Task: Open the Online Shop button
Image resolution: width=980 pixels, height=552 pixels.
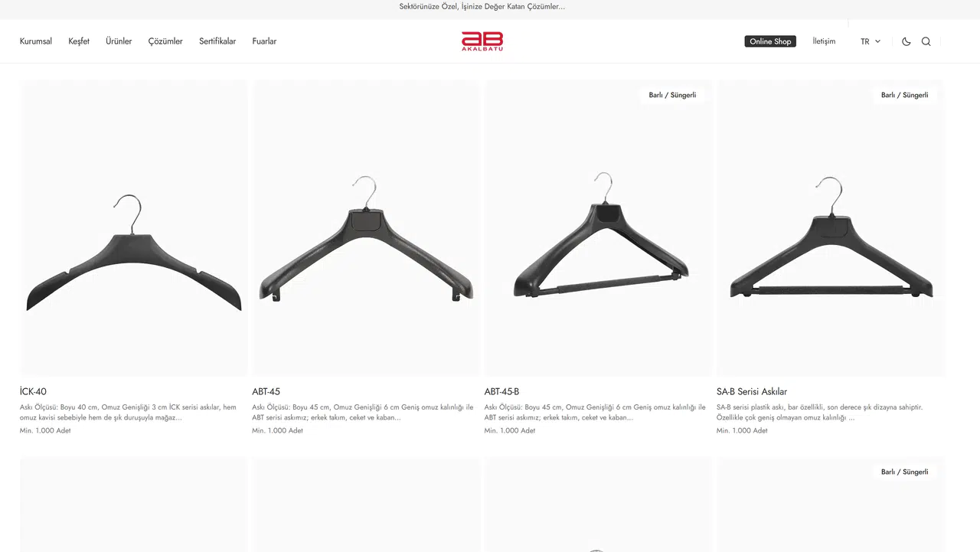Action: [x=770, y=41]
